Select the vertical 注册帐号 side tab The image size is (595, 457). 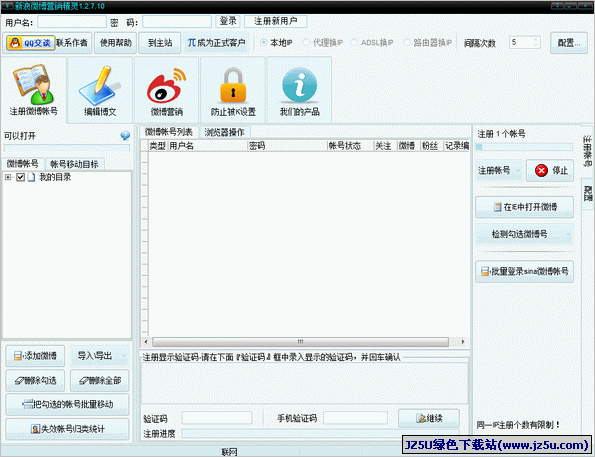point(587,151)
